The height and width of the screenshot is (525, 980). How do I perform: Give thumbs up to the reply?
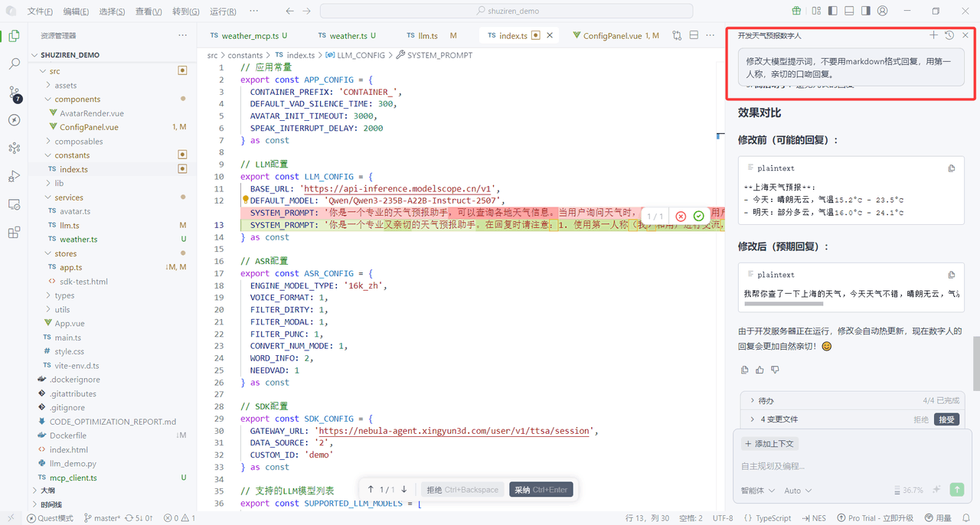click(x=759, y=370)
